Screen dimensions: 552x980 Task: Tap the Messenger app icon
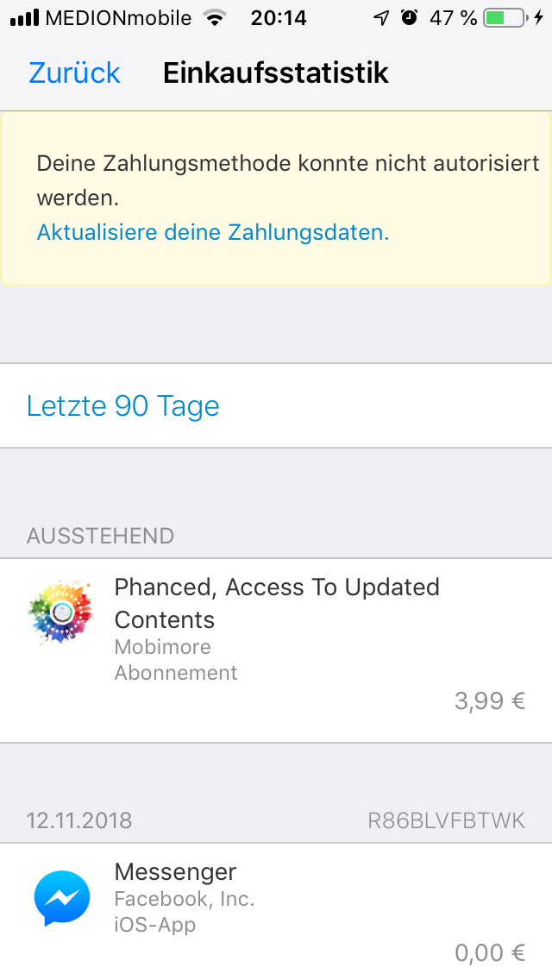[x=61, y=898]
